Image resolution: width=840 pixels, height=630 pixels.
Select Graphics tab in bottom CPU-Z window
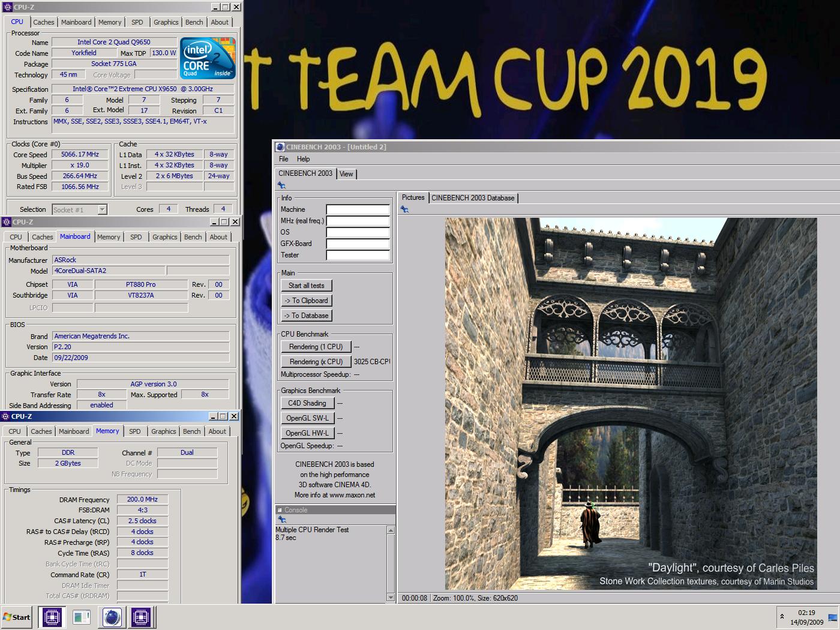164,431
